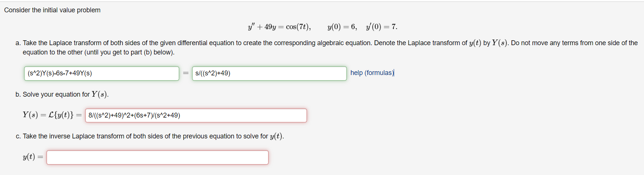Click the y(t) = label before the empty box
Image resolution: width=644 pixels, height=175 pixels.
click(33, 157)
